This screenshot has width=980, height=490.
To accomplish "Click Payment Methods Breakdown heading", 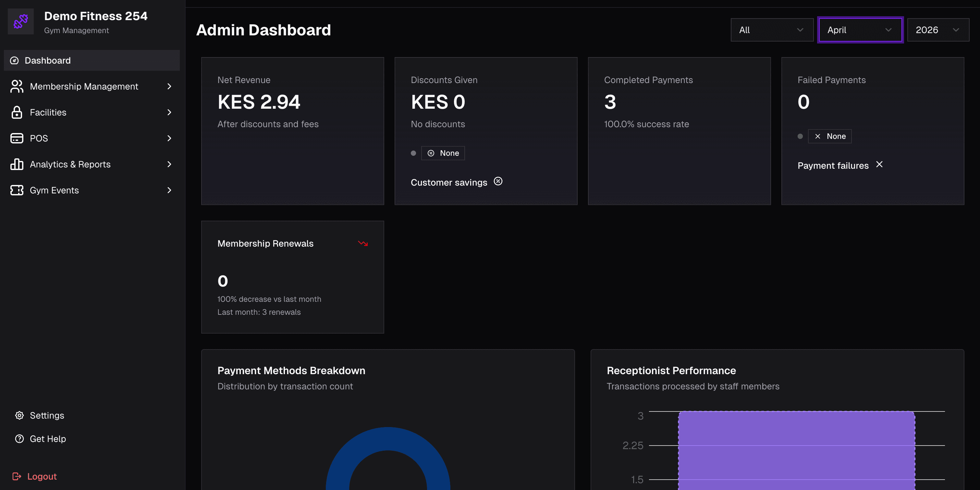I will pos(291,371).
